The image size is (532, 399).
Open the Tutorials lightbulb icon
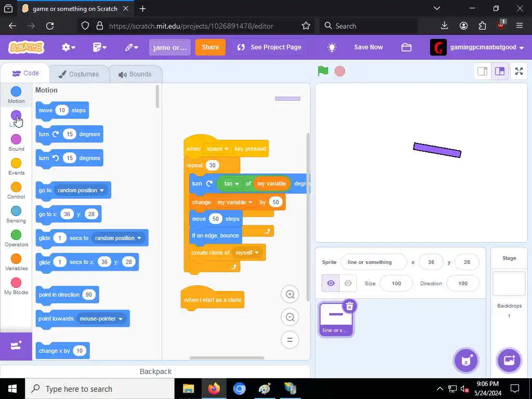(x=332, y=47)
